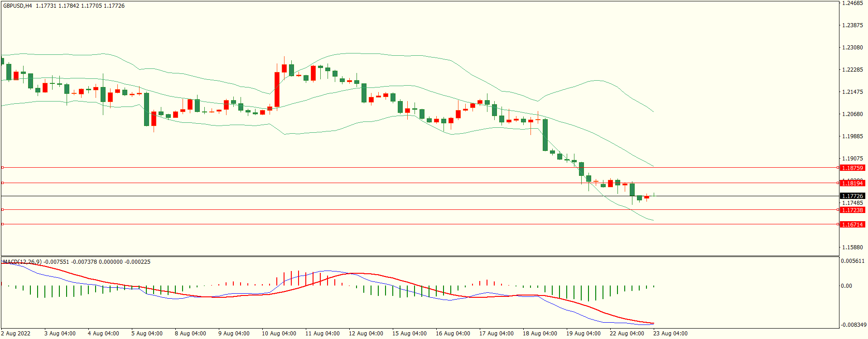The height and width of the screenshot is (339, 868).
Task: Click the 22 Aug 04:00 time label
Action: tap(627, 334)
